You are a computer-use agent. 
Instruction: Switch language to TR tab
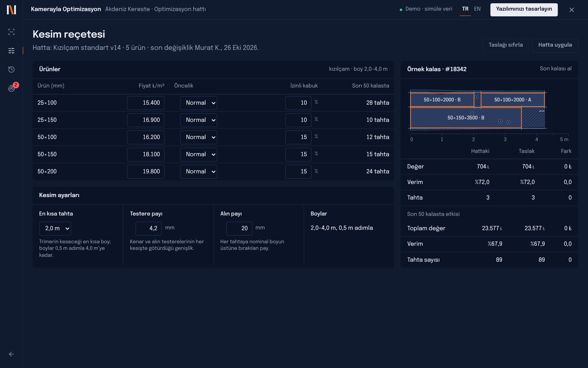pyautogui.click(x=465, y=9)
